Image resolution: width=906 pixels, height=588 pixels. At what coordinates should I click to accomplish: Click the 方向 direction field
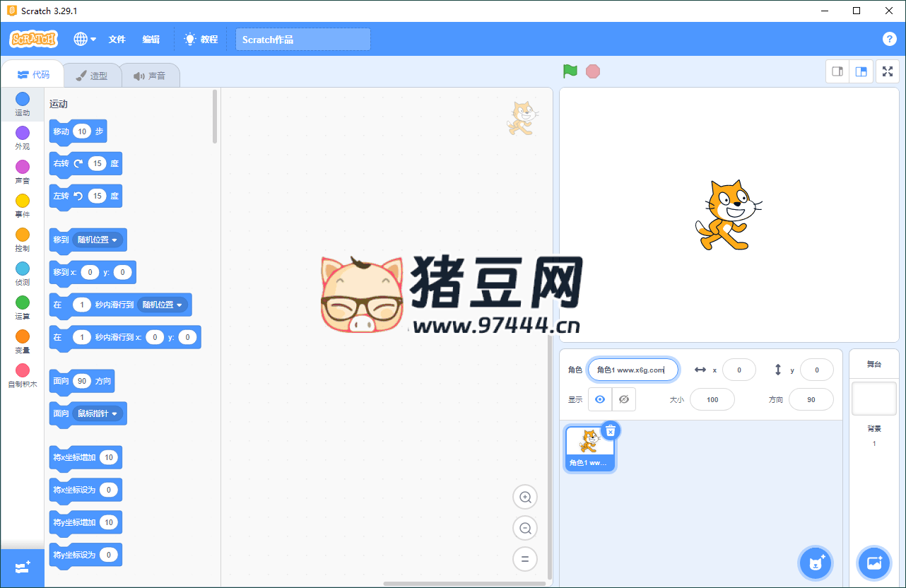(811, 399)
